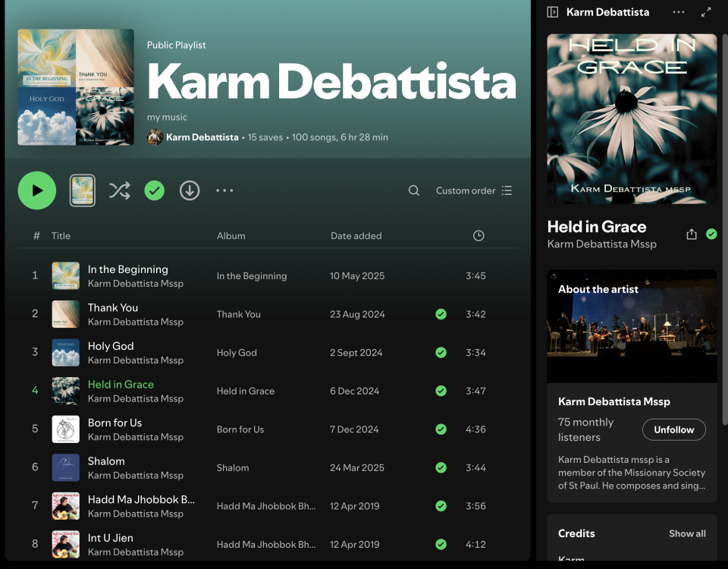Open more options for the playlist
This screenshot has width=728, height=569.
pos(224,190)
